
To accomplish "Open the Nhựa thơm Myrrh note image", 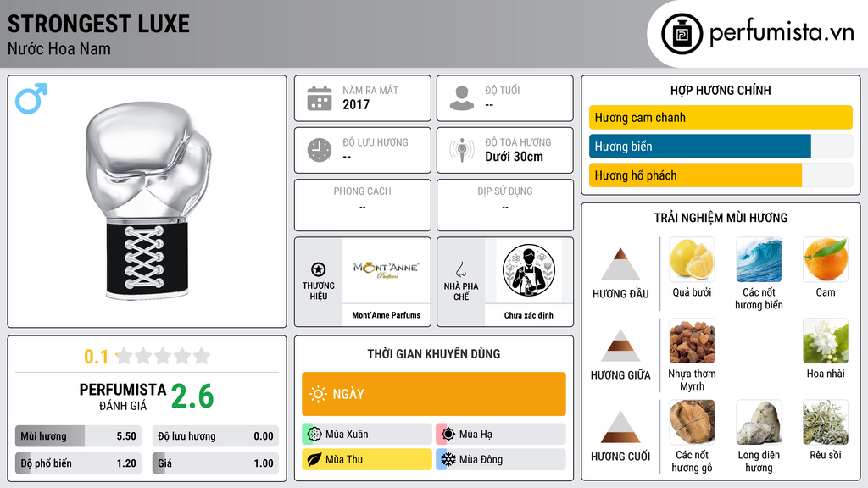I will [x=692, y=341].
